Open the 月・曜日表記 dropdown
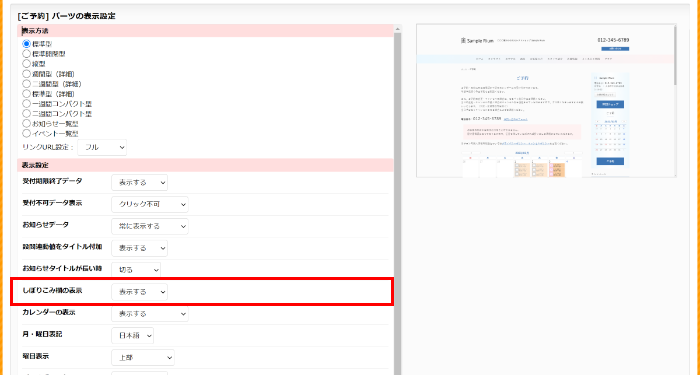 click(x=132, y=336)
